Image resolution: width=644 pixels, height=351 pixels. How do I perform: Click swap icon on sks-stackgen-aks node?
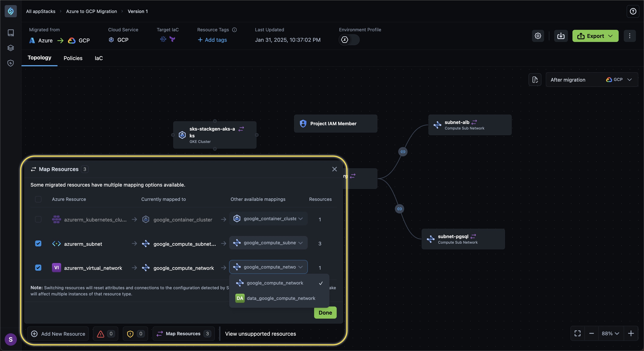[x=241, y=129]
